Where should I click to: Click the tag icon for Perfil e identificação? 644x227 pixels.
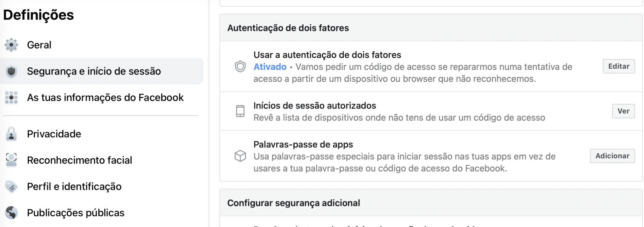pyautogui.click(x=11, y=187)
